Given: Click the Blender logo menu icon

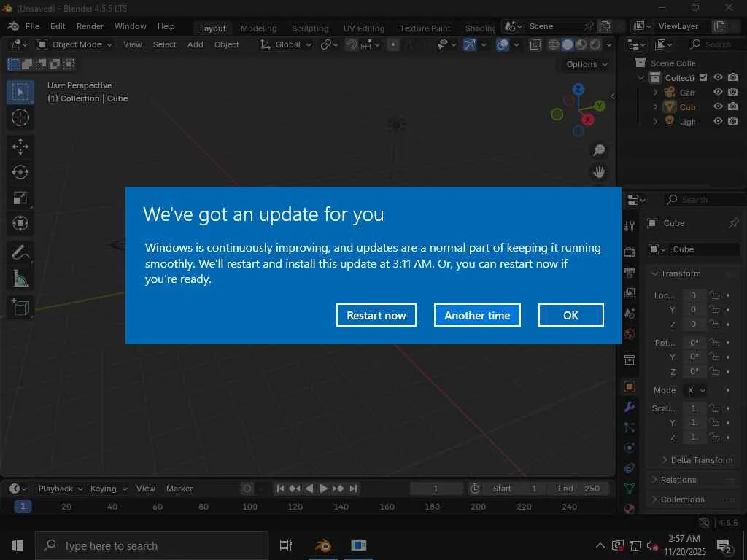Looking at the screenshot, I should (13, 26).
